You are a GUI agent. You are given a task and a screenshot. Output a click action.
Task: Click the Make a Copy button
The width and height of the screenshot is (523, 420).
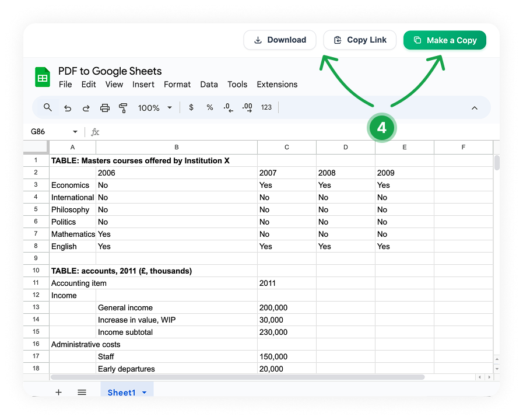(444, 40)
